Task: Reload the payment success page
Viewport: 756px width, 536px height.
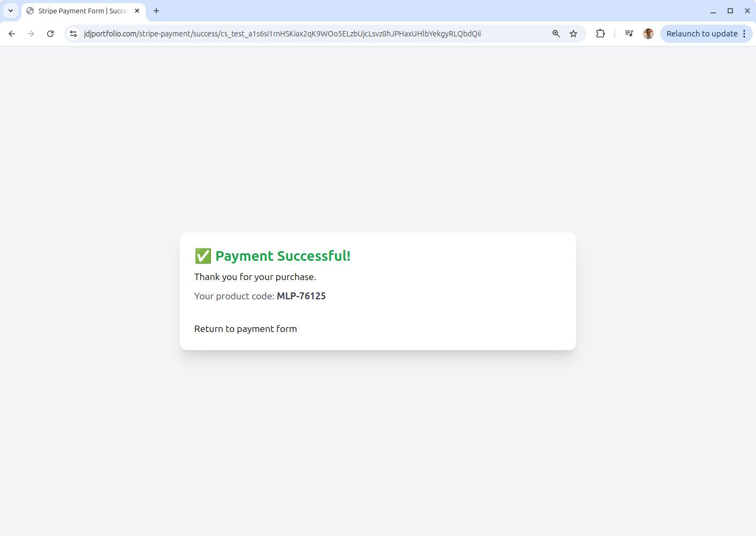Action: click(x=50, y=34)
